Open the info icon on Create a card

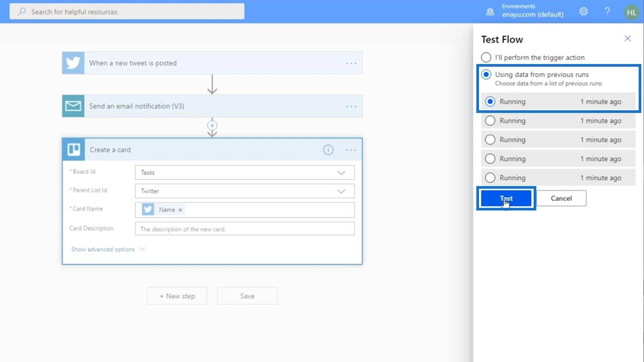(x=328, y=150)
